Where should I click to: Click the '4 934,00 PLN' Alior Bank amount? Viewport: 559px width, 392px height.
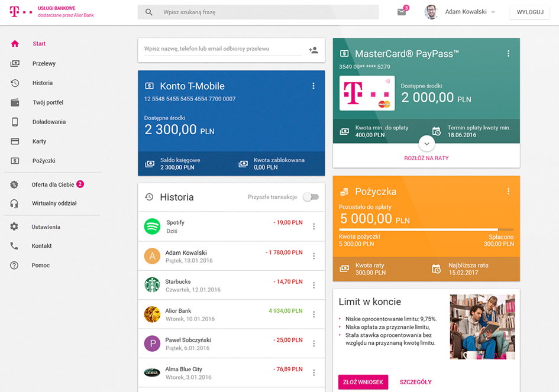click(286, 311)
